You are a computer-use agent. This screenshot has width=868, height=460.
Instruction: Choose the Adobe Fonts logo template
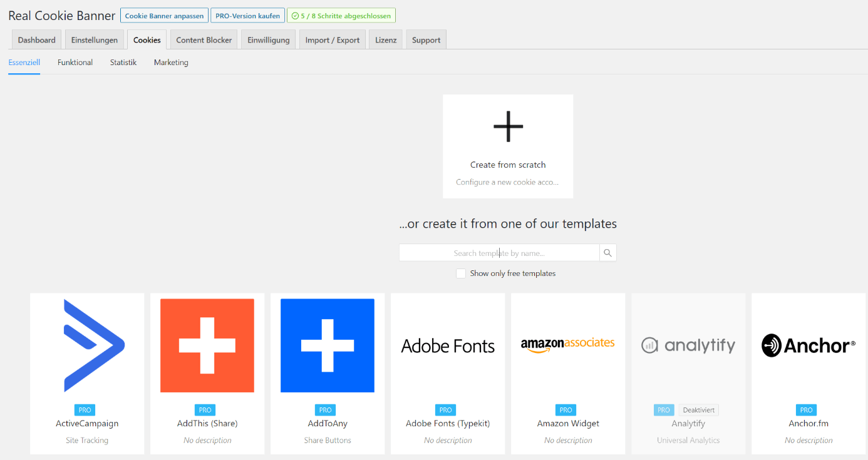click(x=448, y=345)
